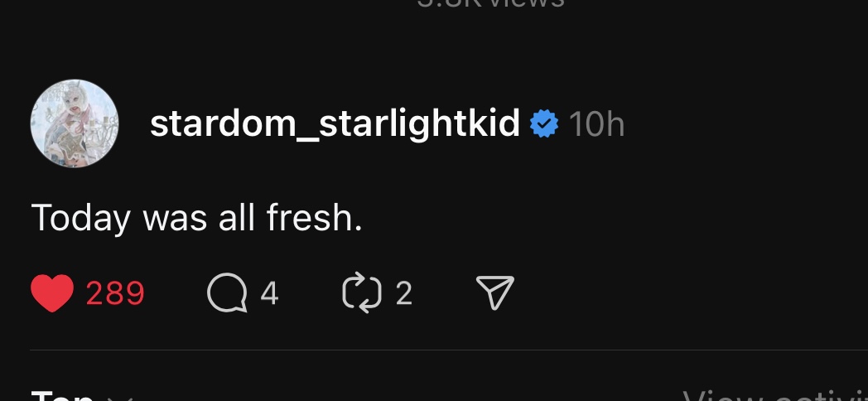868x401 pixels.
Task: Open stardom_starlightkid's profile picture
Action: pos(75,123)
